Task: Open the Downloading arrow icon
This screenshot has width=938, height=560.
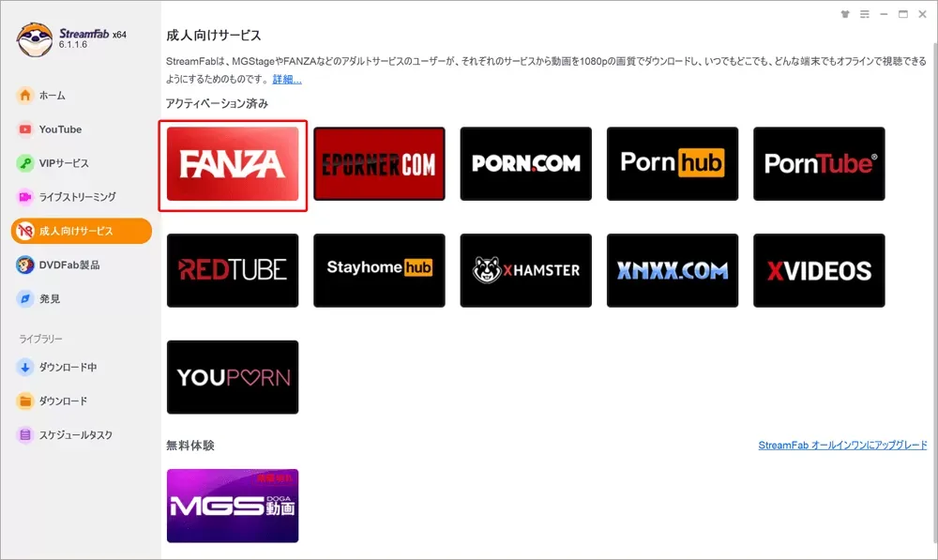Action: click(x=25, y=367)
